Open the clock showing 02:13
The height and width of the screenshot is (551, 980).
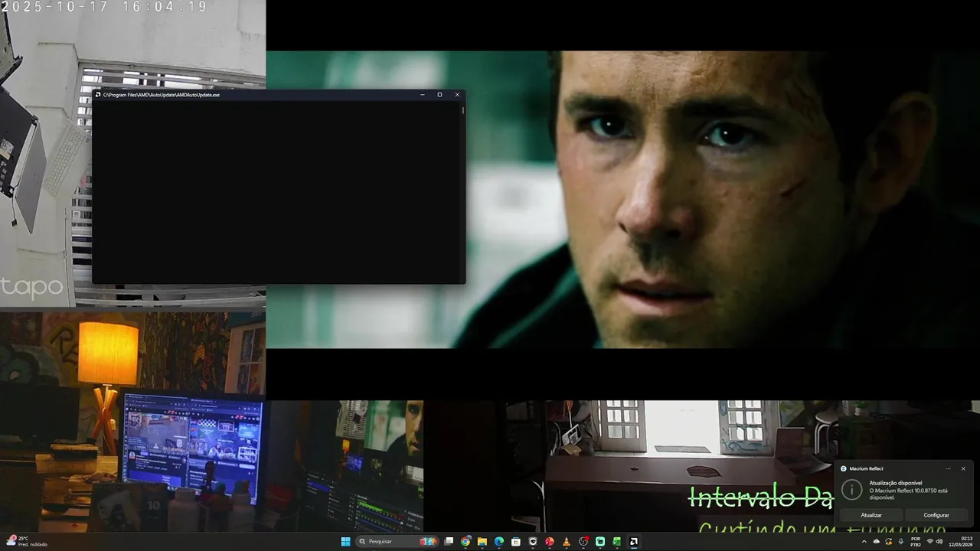coord(961,542)
